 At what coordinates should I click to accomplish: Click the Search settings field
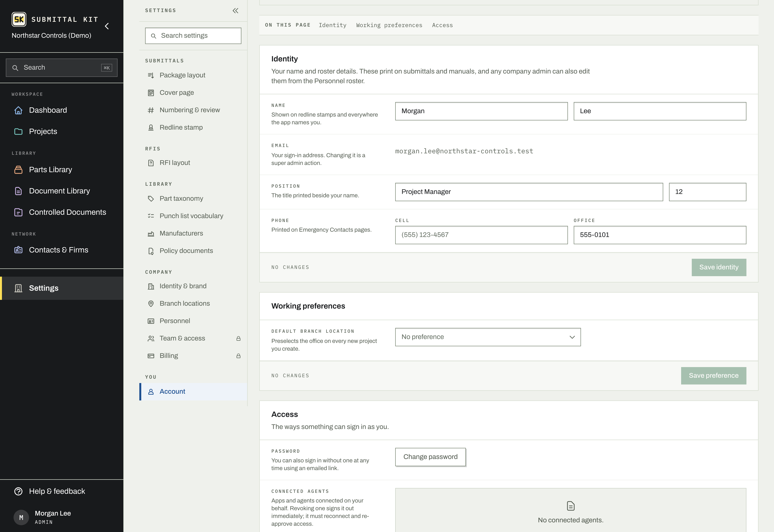pos(193,36)
